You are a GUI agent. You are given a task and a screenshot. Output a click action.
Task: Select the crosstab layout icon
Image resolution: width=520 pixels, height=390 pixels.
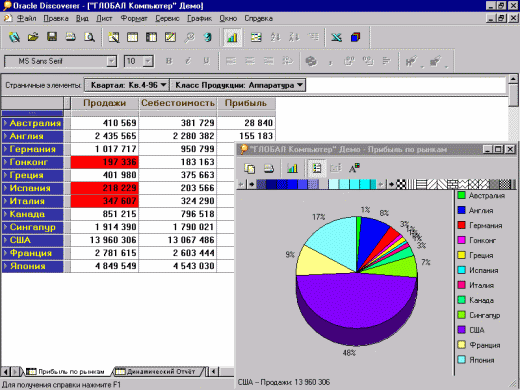(151, 37)
